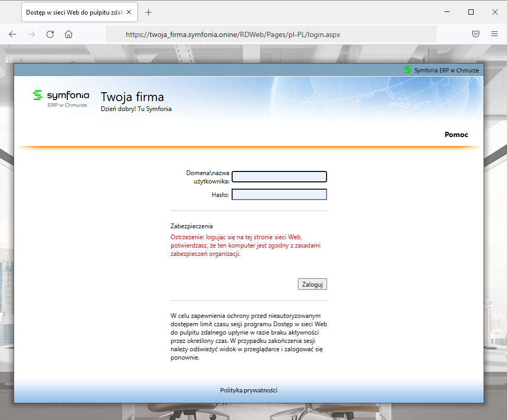Screen dimensions: 507x420
Task: Close the browser window
Action: tap(494, 12)
